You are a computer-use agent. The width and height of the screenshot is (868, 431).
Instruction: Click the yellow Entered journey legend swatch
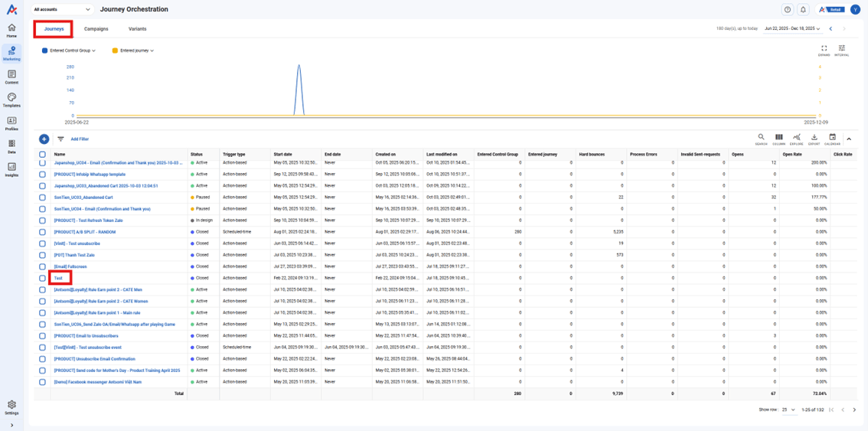point(115,51)
